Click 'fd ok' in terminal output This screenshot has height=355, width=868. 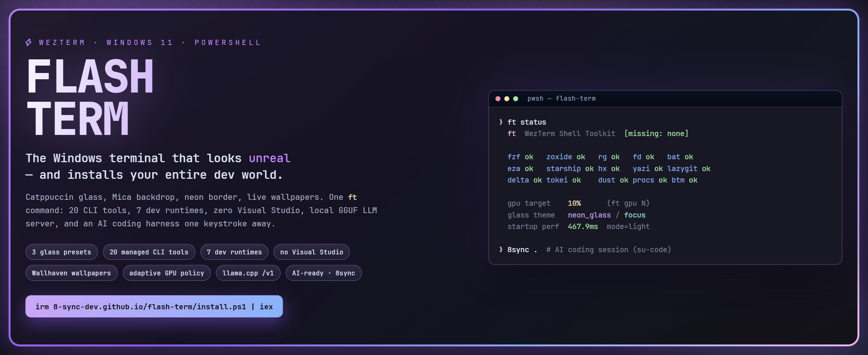pos(644,157)
